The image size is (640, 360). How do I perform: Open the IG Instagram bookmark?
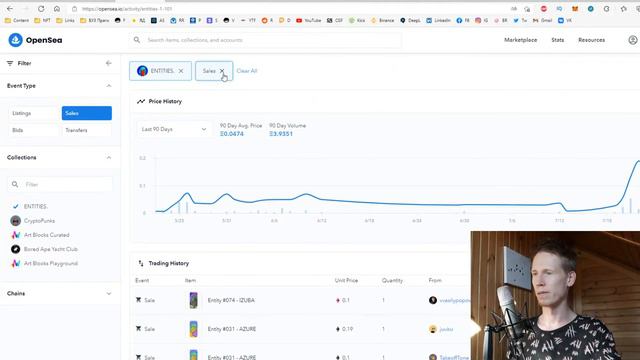point(482,20)
